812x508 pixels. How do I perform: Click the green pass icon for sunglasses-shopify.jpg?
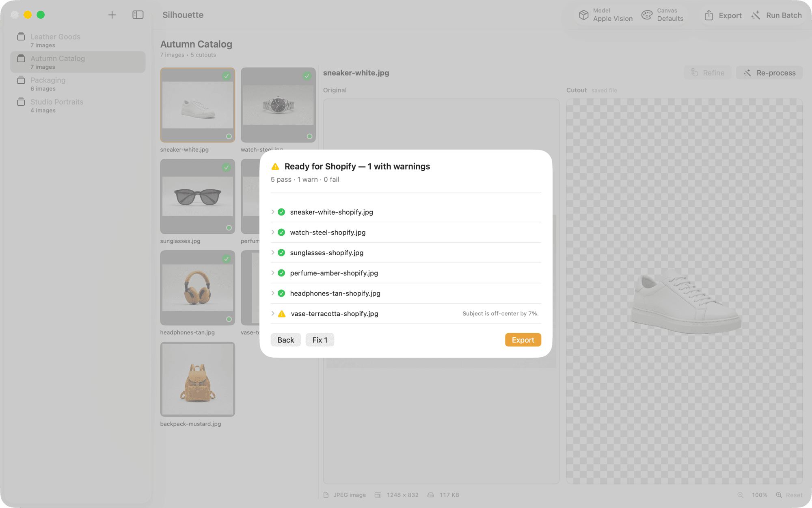click(281, 253)
